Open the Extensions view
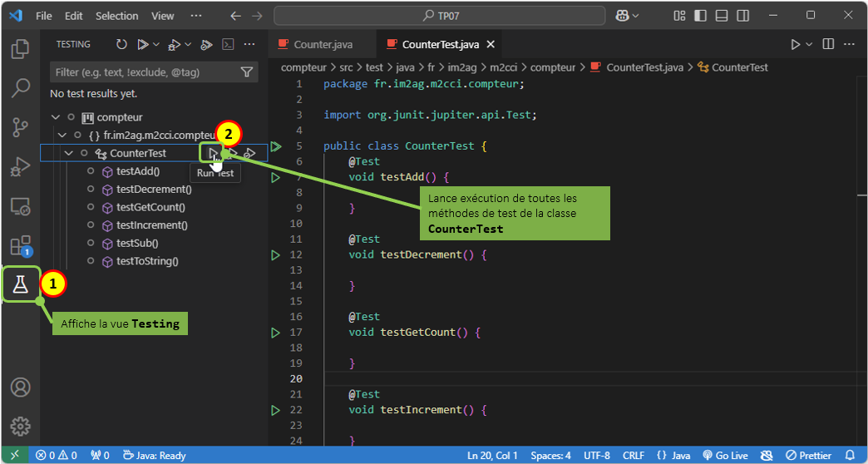This screenshot has height=464, width=868. (x=20, y=245)
